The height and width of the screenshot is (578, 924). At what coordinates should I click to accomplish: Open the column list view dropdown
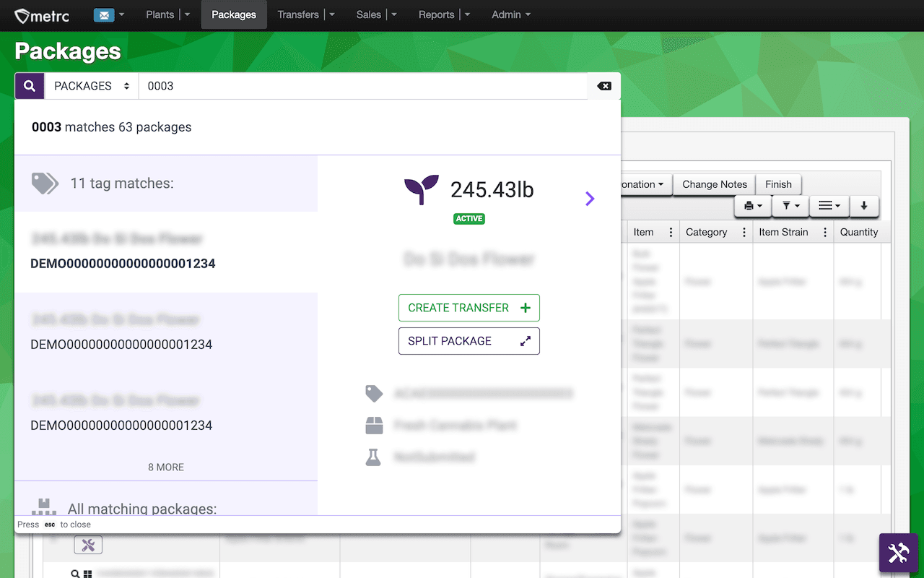(829, 206)
